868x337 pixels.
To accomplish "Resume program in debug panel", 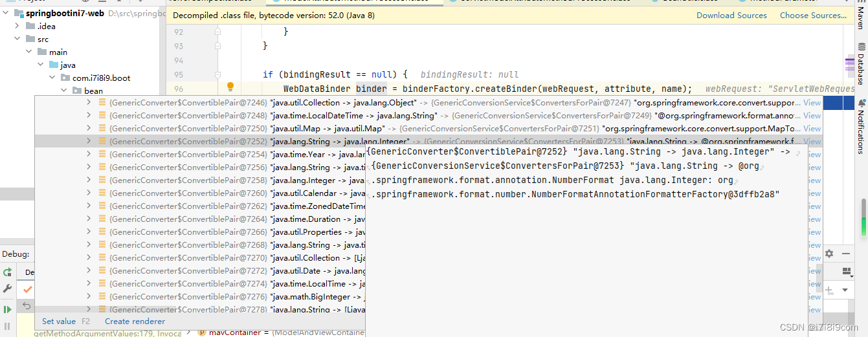I will pyautogui.click(x=8, y=310).
